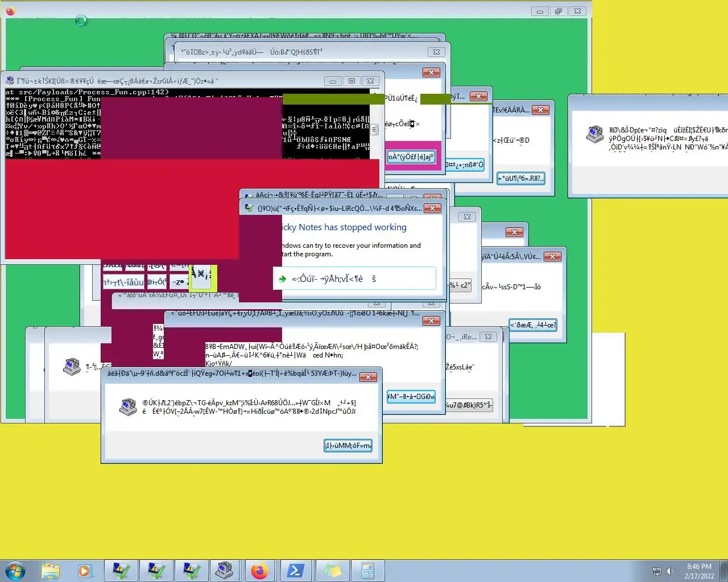Click the 'cÃv~ └ssS-D™1' message text

pos(511,287)
